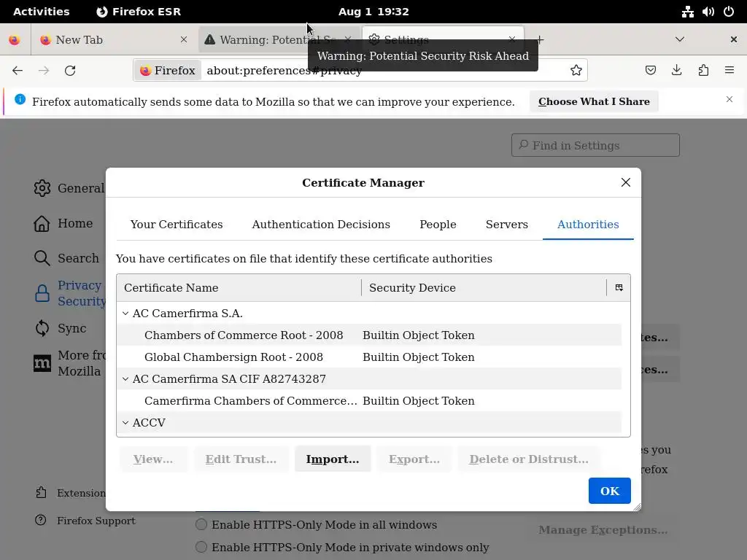Switch to Your Certificates tab

click(x=177, y=225)
